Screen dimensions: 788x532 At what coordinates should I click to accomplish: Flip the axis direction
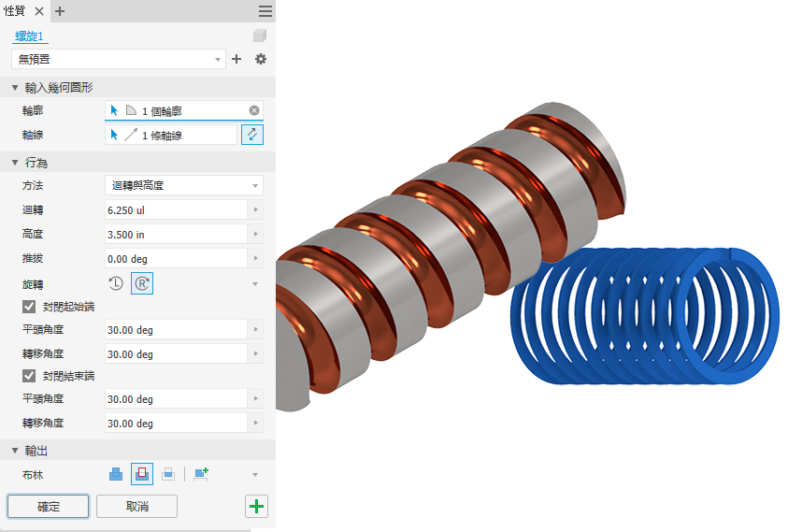[252, 135]
